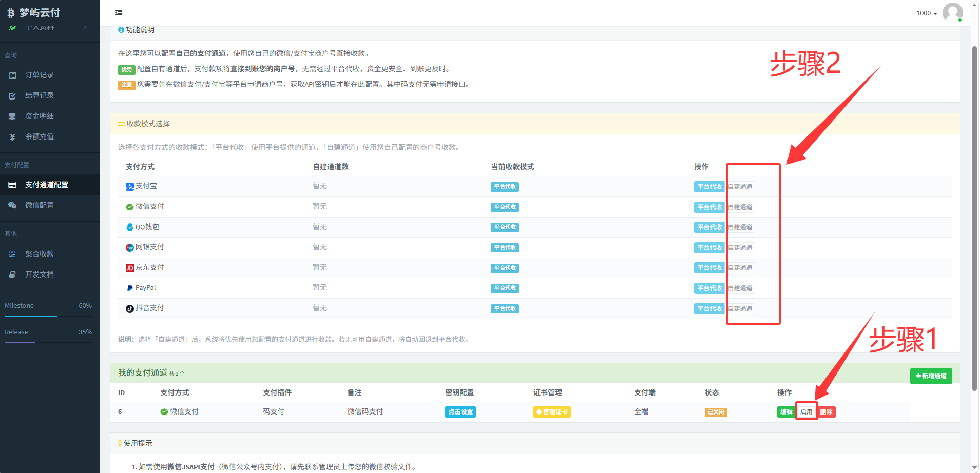Click the user avatar in header

(x=952, y=12)
